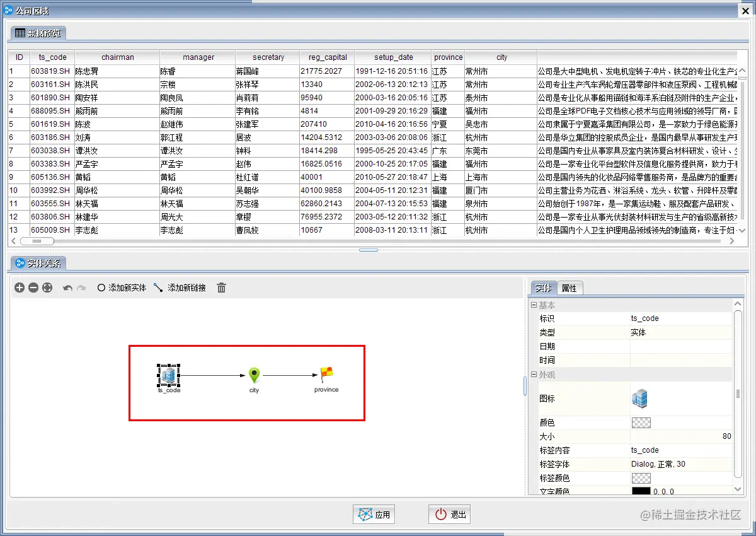The height and width of the screenshot is (536, 756).
Task: Switch to the 属性 properties tab
Action: (570, 288)
